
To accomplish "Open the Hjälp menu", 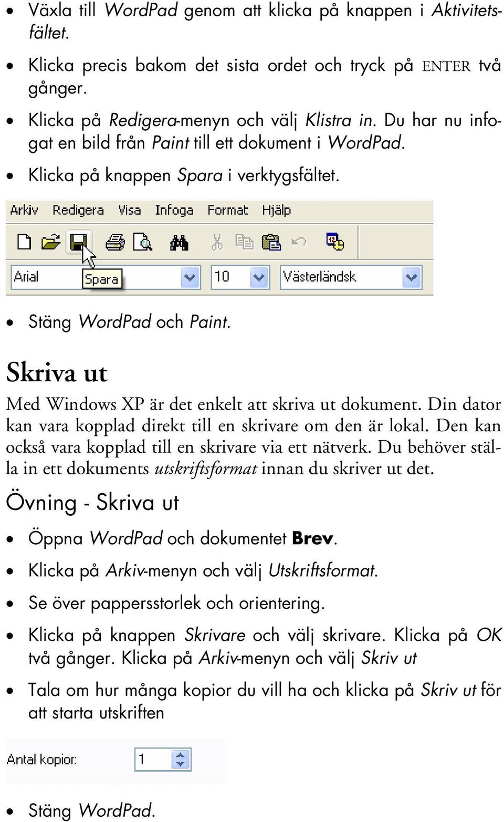I will click(276, 211).
